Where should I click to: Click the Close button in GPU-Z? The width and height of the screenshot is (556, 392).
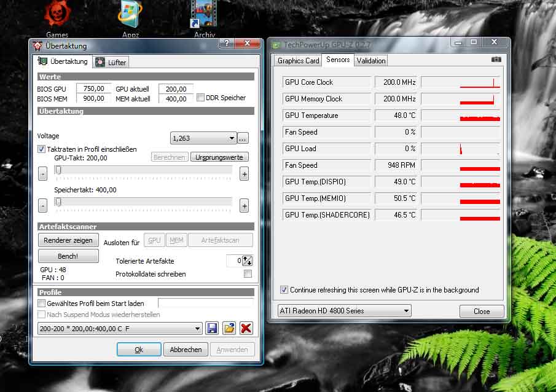(x=482, y=311)
